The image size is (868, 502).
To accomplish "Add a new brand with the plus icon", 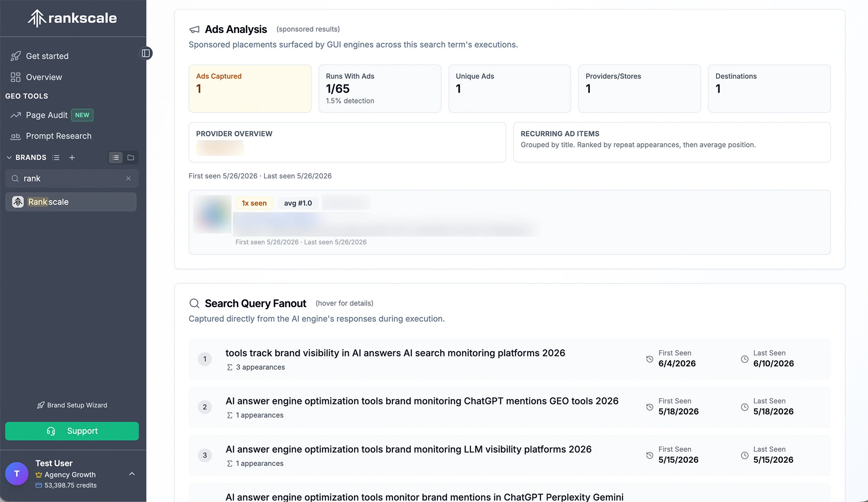I will tap(72, 158).
